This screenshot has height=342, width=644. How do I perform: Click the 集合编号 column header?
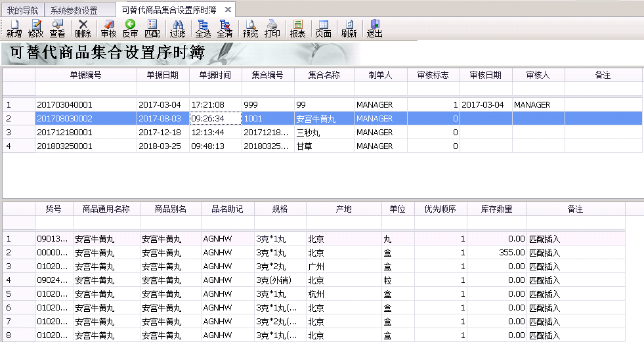268,75
